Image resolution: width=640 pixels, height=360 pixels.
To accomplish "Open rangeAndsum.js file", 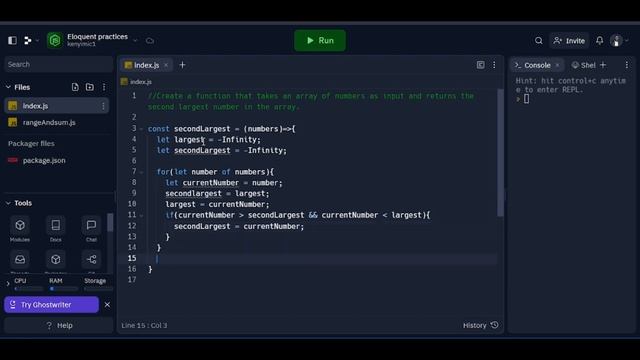I will point(49,122).
